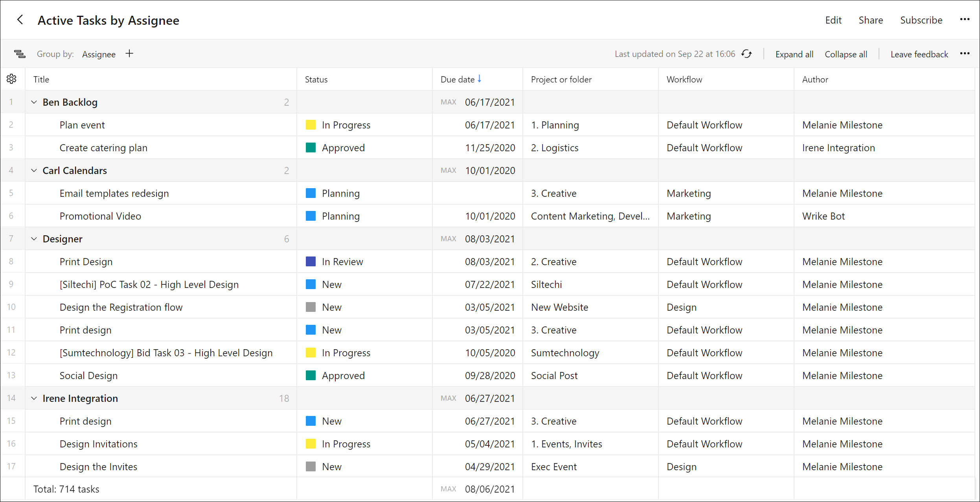Viewport: 980px width, 502px height.
Task: Open the Promotional Video task
Action: coord(100,216)
